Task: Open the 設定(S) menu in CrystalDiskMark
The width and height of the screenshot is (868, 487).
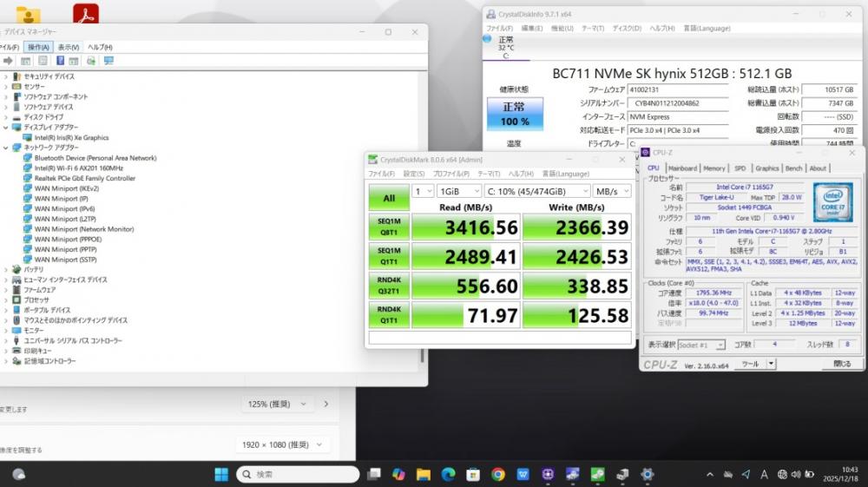Action: tap(413, 174)
